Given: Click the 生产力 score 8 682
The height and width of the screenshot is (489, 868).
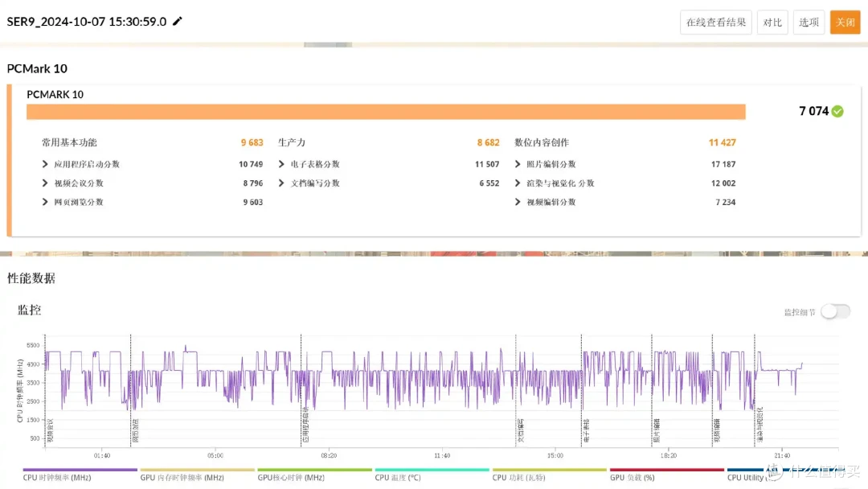Looking at the screenshot, I should [x=489, y=142].
